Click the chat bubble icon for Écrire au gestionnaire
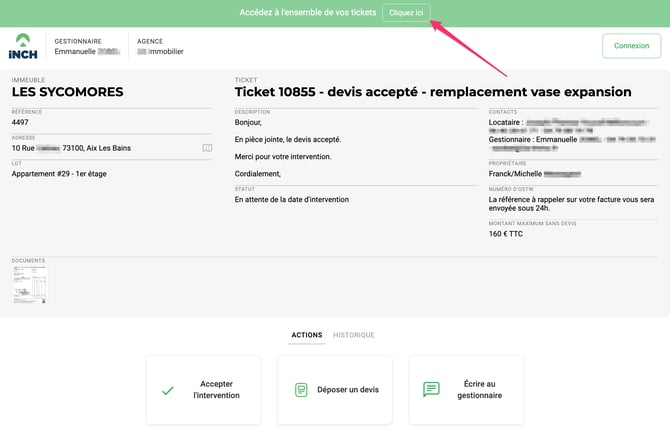670x427 pixels. click(431, 390)
